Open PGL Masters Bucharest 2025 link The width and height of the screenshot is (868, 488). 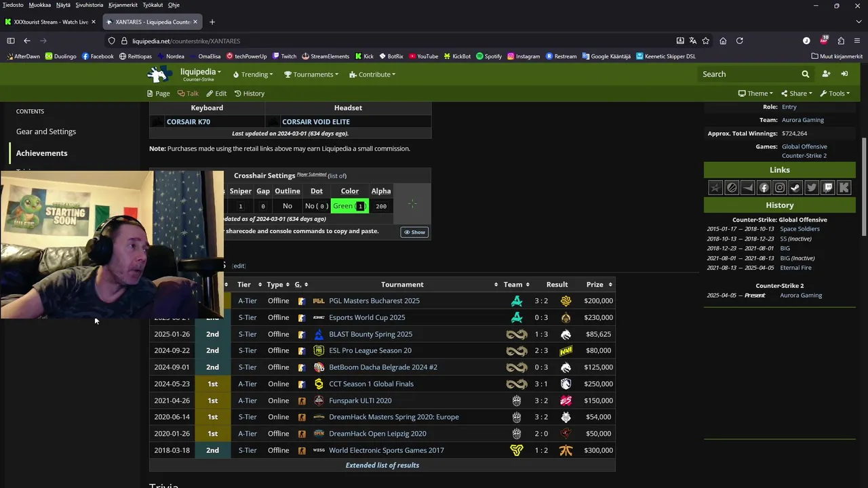pyautogui.click(x=374, y=301)
